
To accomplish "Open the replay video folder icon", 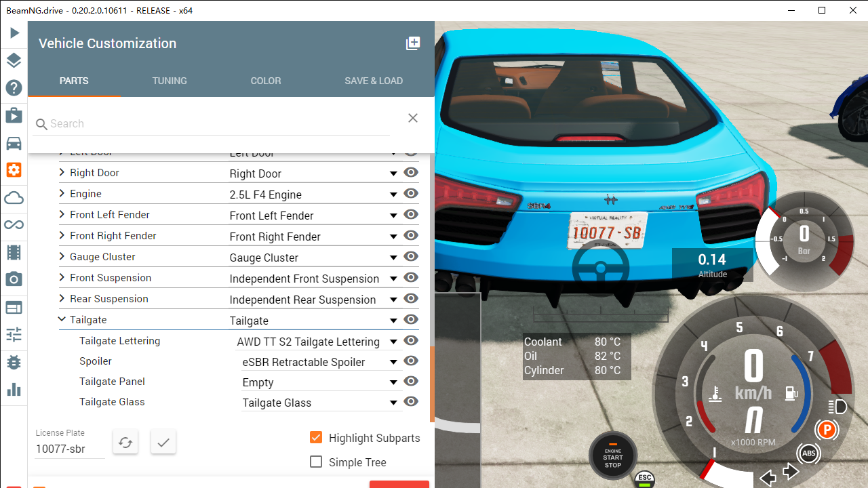I will point(14,115).
